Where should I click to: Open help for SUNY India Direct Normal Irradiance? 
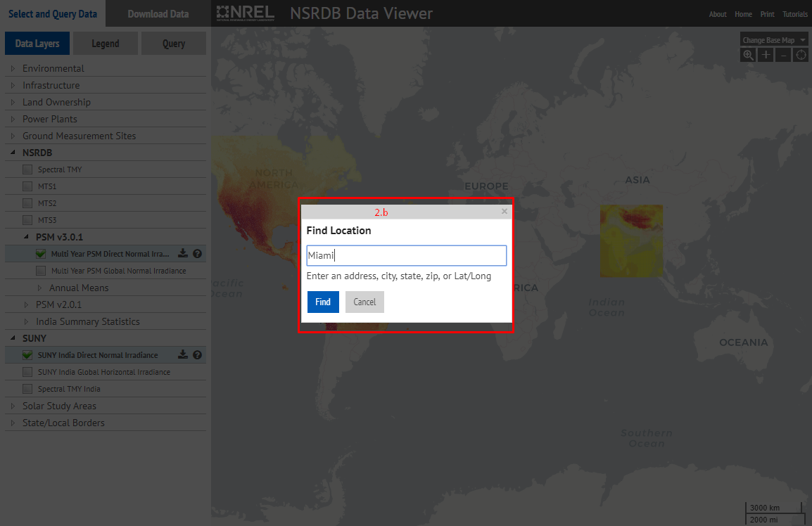coord(197,354)
